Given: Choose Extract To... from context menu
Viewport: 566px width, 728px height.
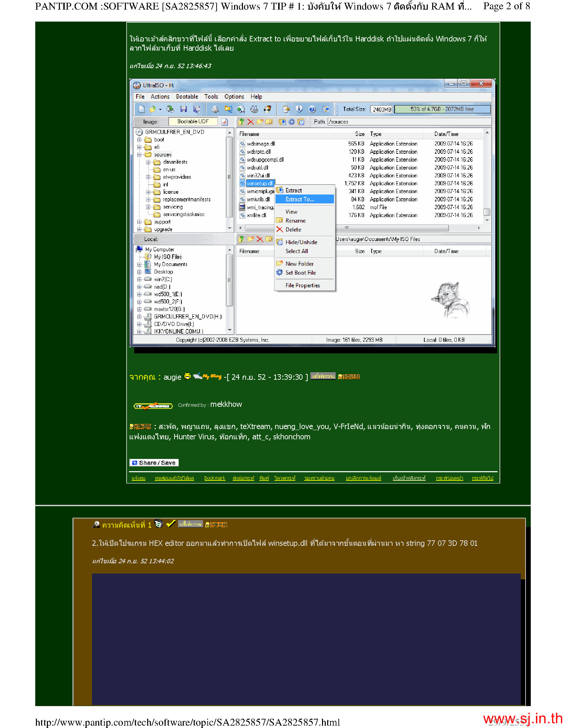Looking at the screenshot, I should pos(305,199).
